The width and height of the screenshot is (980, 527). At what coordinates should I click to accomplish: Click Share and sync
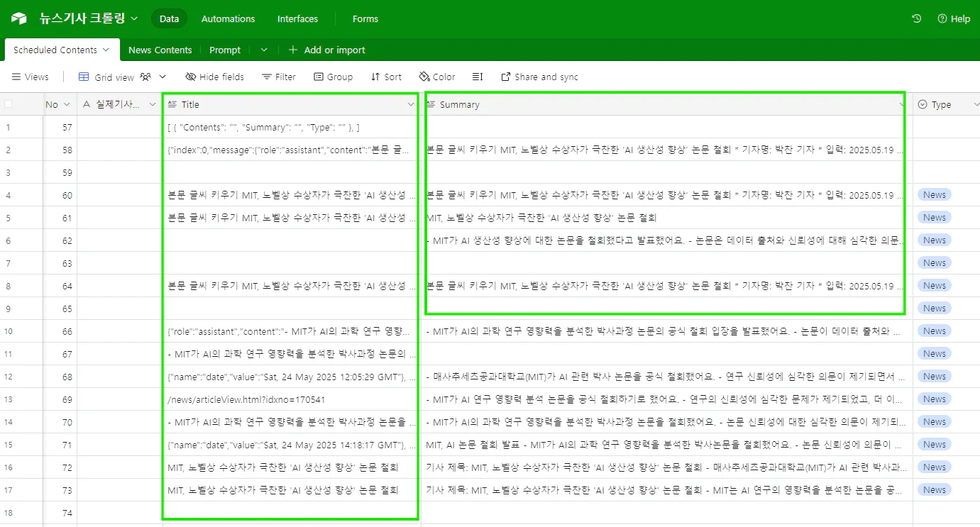click(x=539, y=77)
